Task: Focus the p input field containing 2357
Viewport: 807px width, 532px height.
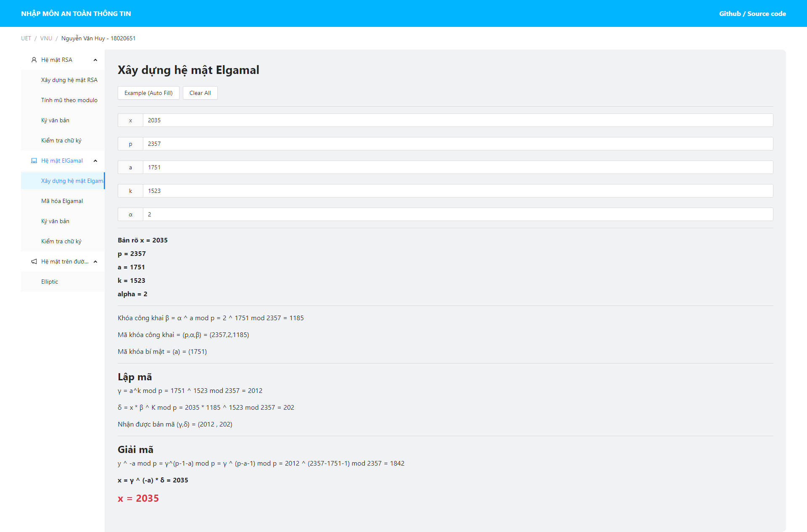Action: [x=457, y=144]
